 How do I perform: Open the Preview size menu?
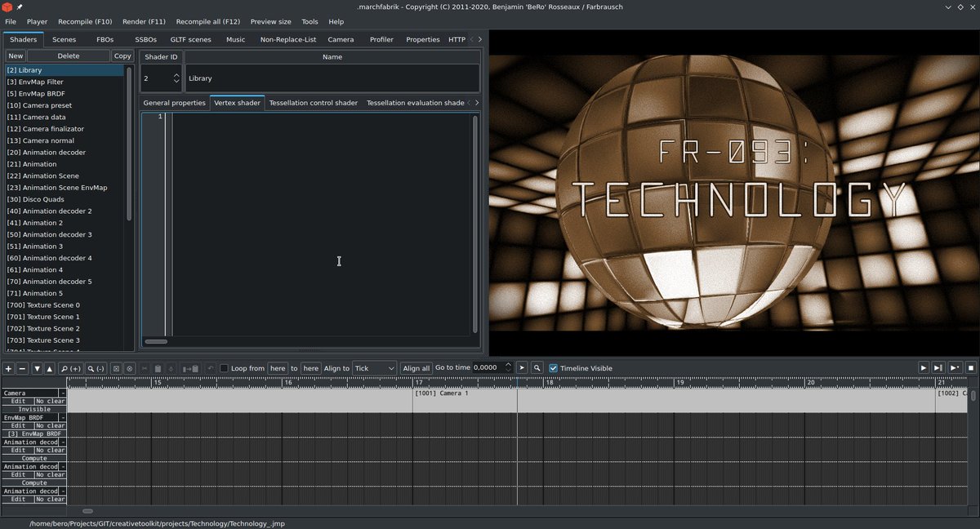269,21
